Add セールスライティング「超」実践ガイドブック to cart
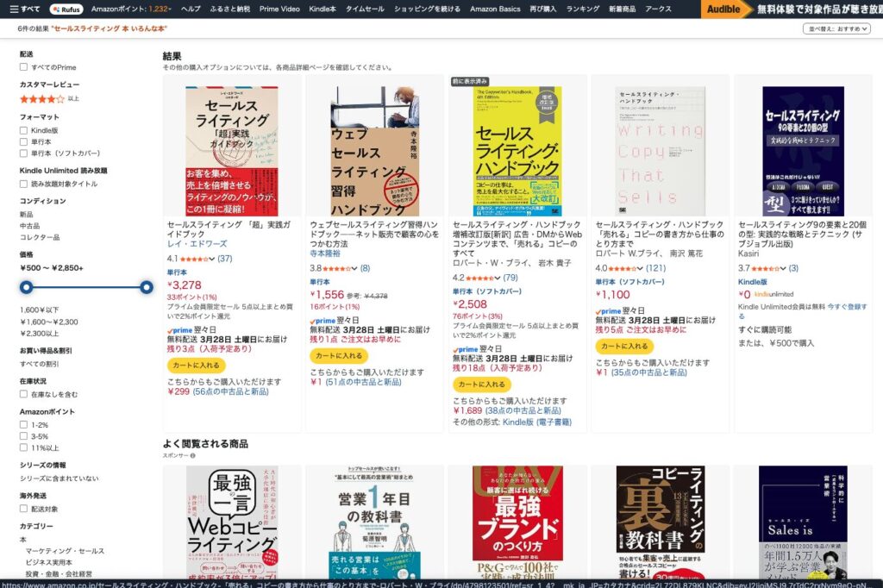The height and width of the screenshot is (588, 883). pos(196,365)
